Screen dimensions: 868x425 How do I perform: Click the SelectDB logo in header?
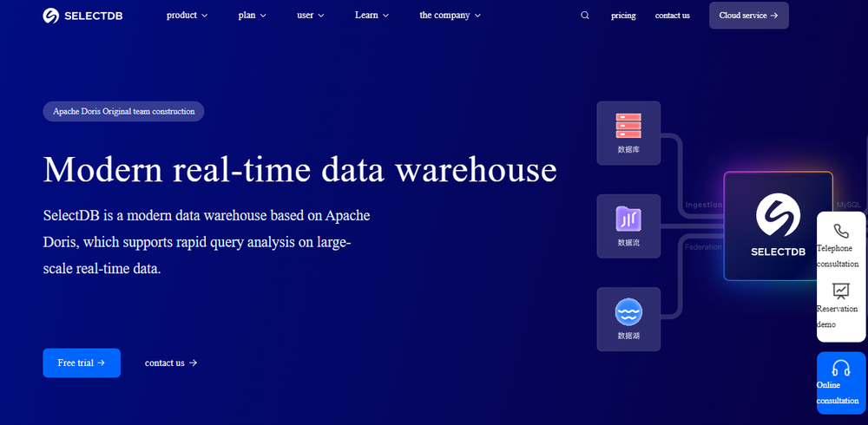click(82, 16)
